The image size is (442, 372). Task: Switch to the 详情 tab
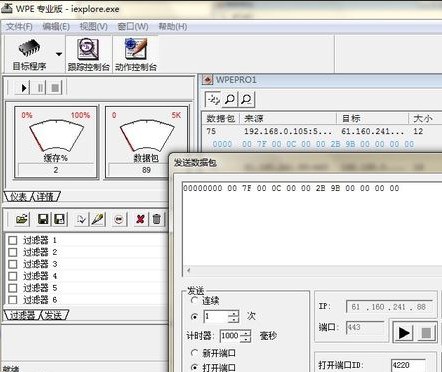(x=46, y=197)
